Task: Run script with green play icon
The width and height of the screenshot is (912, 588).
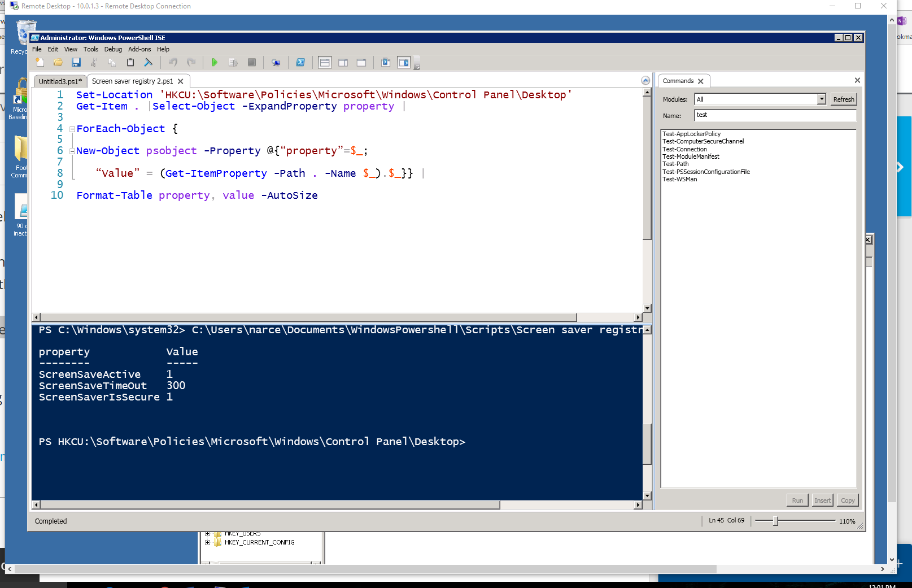Action: 215,63
